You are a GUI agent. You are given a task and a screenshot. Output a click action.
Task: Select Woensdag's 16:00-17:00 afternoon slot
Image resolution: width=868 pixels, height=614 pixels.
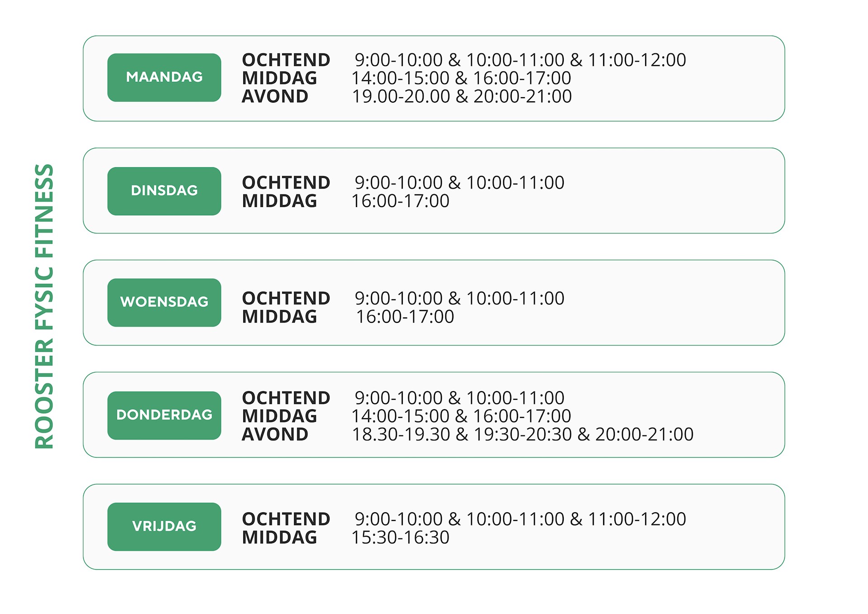coord(405,316)
